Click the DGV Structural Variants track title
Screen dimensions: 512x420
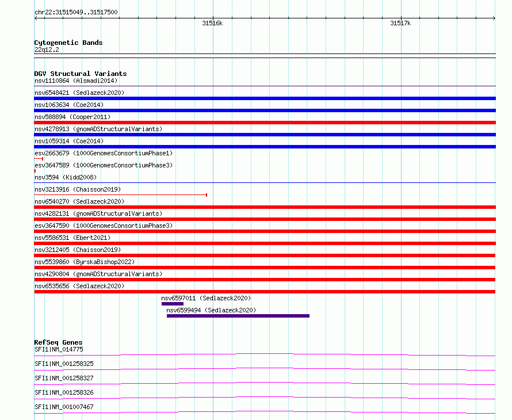[81, 74]
